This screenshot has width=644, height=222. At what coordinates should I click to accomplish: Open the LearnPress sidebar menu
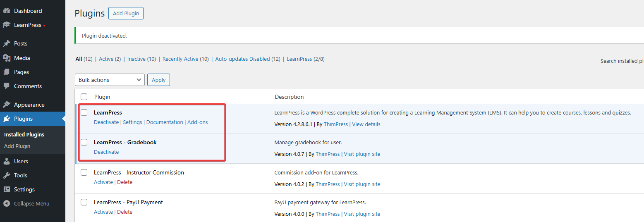point(33,25)
